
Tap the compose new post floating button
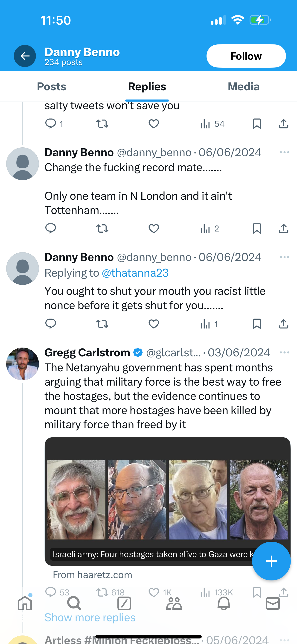click(271, 561)
